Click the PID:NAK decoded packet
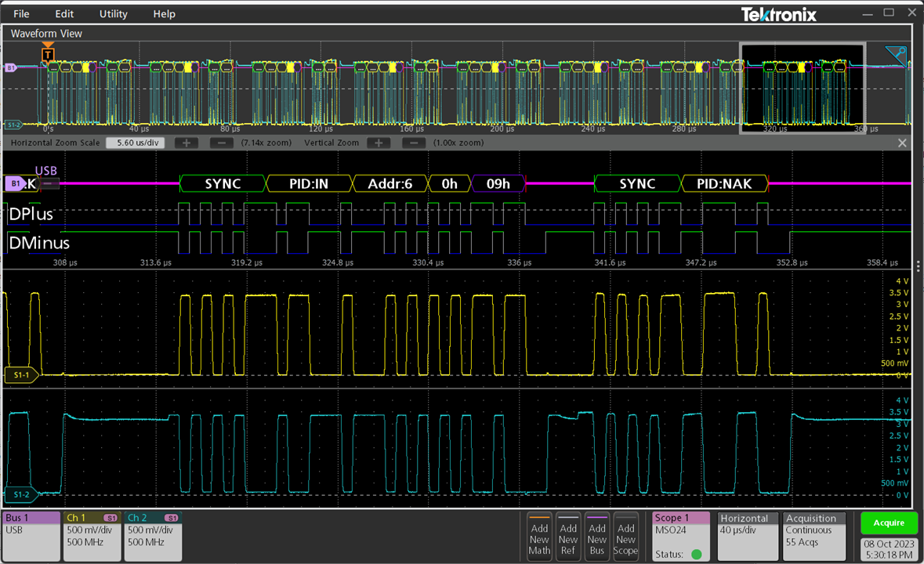Screen dimensions: 924x564 [x=724, y=183]
